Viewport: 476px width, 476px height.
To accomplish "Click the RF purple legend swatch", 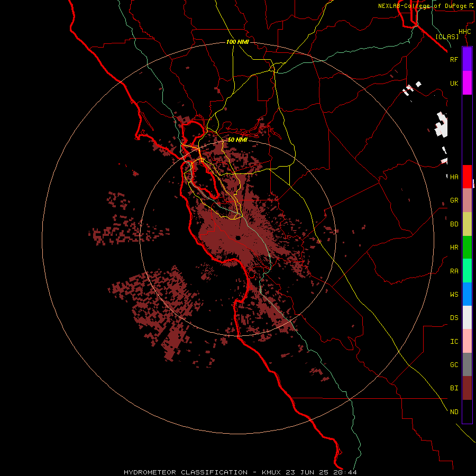I will tap(467, 59).
